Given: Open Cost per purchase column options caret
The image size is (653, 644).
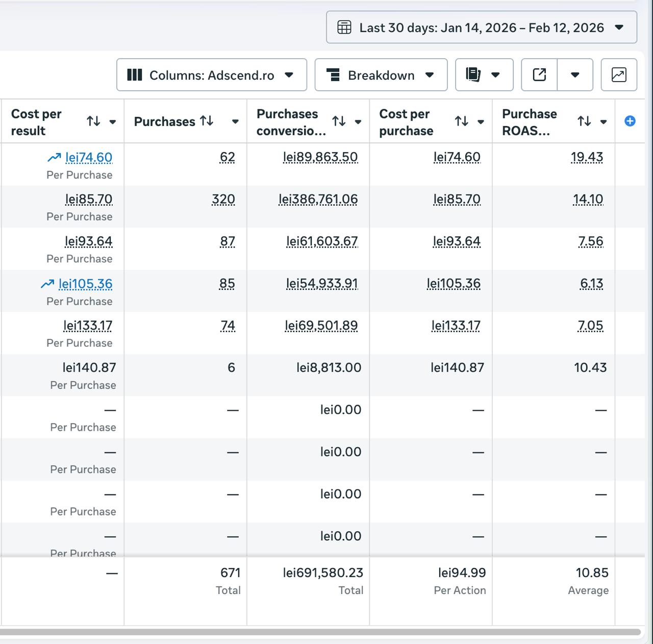Looking at the screenshot, I should point(481,122).
